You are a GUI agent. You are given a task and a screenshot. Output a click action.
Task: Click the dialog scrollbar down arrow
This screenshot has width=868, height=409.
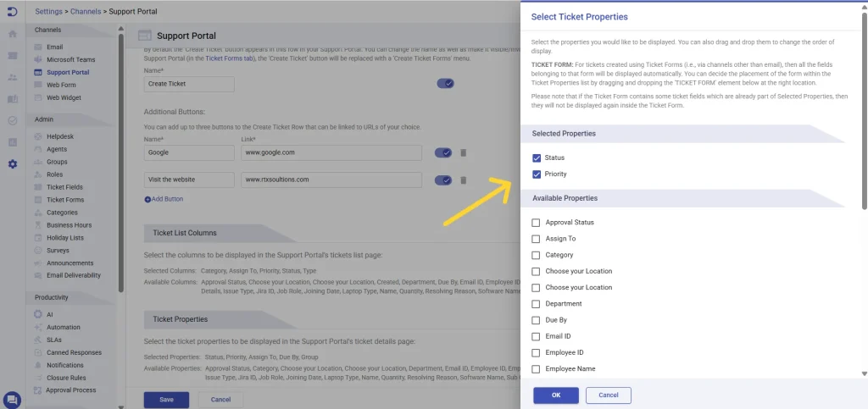coord(865,374)
